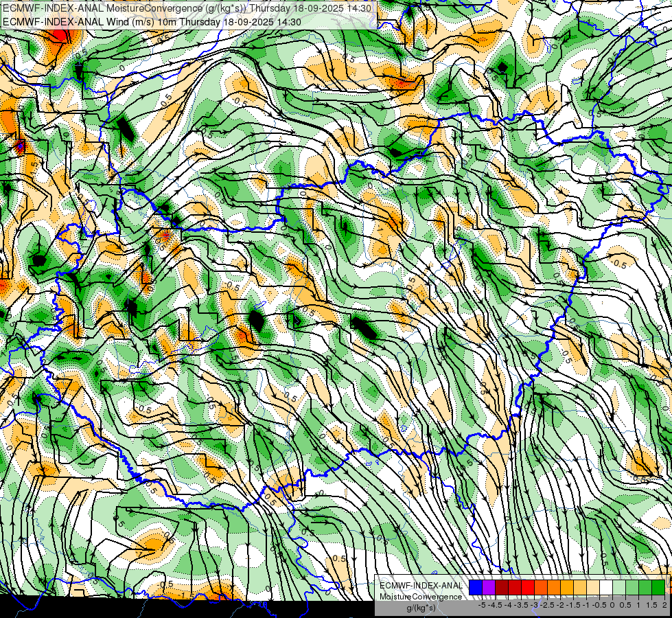
Task: Click the MoistureConvergence title line at top
Action: click(187, 8)
